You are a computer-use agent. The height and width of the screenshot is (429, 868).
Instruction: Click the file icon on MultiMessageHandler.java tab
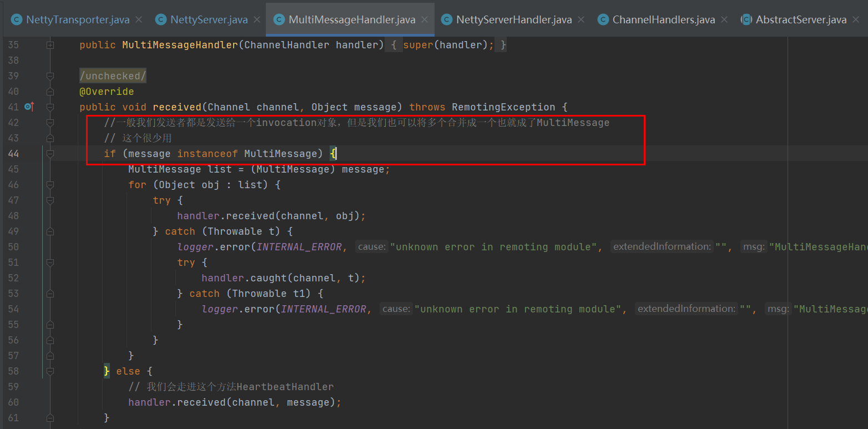click(279, 19)
